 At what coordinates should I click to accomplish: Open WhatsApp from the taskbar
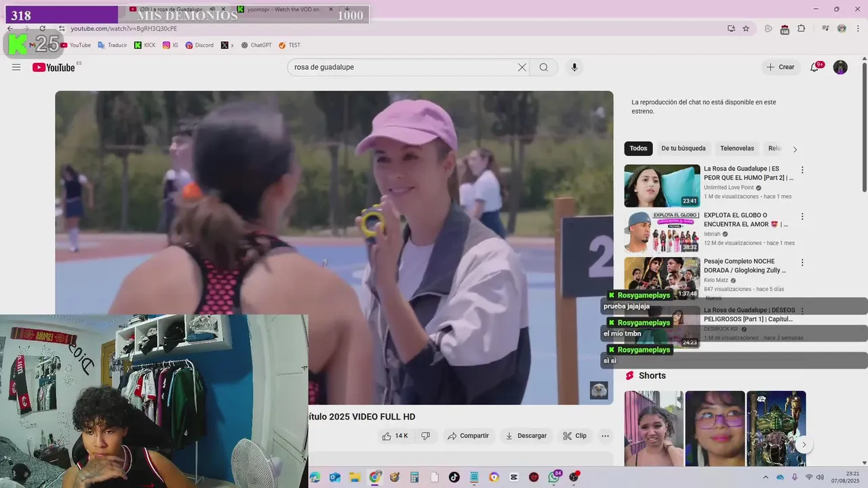[x=554, y=477]
